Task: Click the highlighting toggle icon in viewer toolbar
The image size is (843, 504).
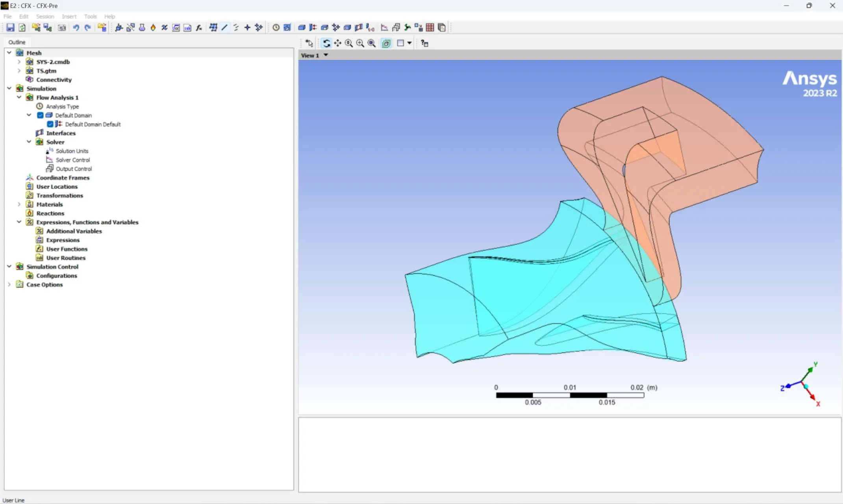Action: (386, 43)
